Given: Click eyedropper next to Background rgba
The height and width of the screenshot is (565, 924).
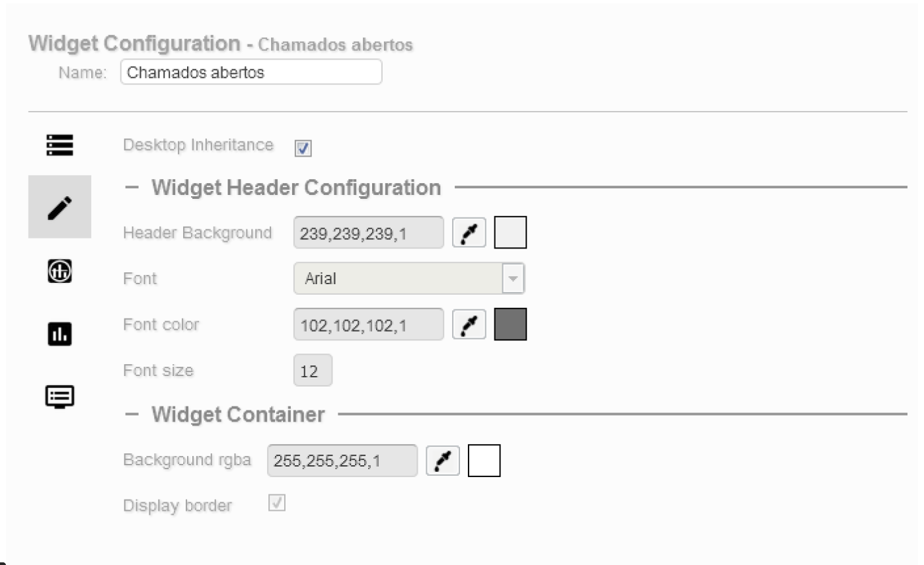Looking at the screenshot, I should coord(442,461).
